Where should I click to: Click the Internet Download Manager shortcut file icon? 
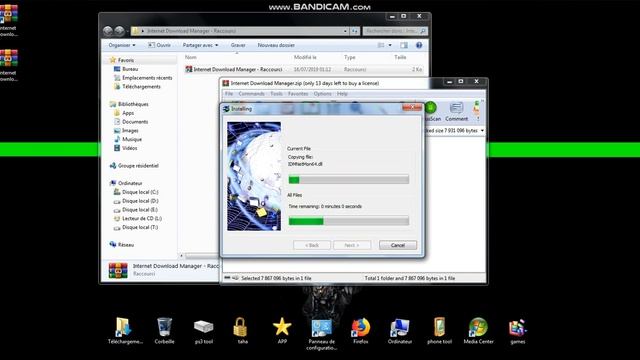189,69
